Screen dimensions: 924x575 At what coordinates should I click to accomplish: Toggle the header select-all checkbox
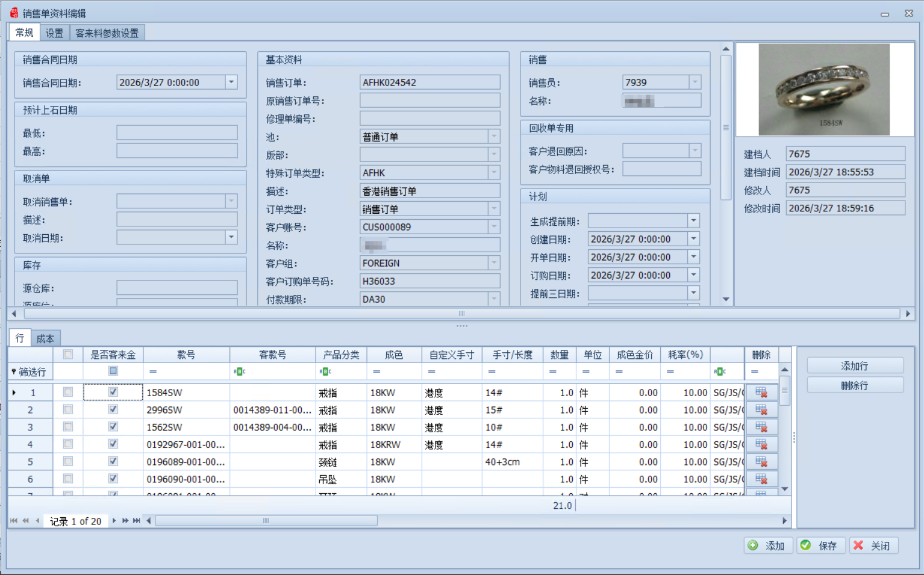[x=68, y=355]
